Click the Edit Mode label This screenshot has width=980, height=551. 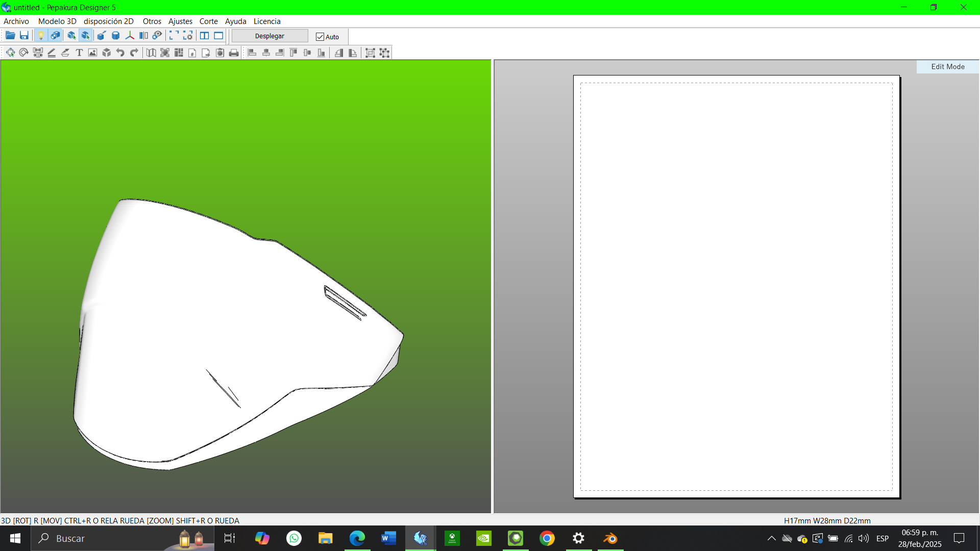click(x=947, y=67)
